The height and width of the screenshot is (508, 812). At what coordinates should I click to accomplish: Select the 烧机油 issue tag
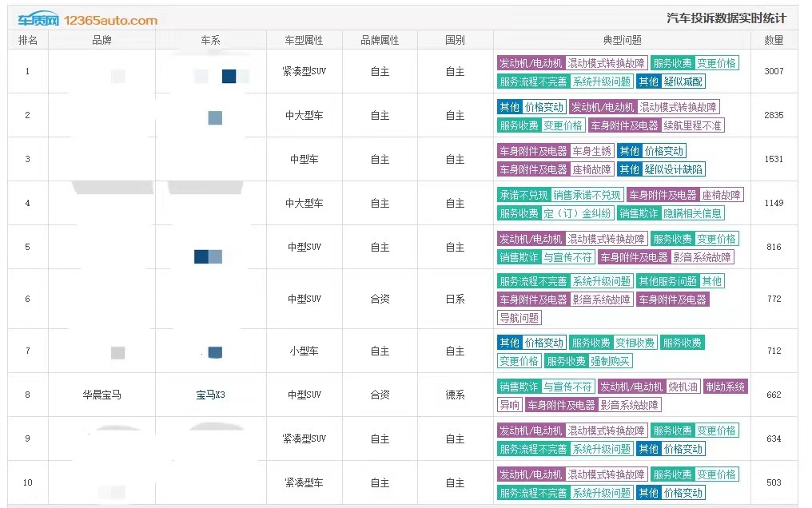[683, 387]
